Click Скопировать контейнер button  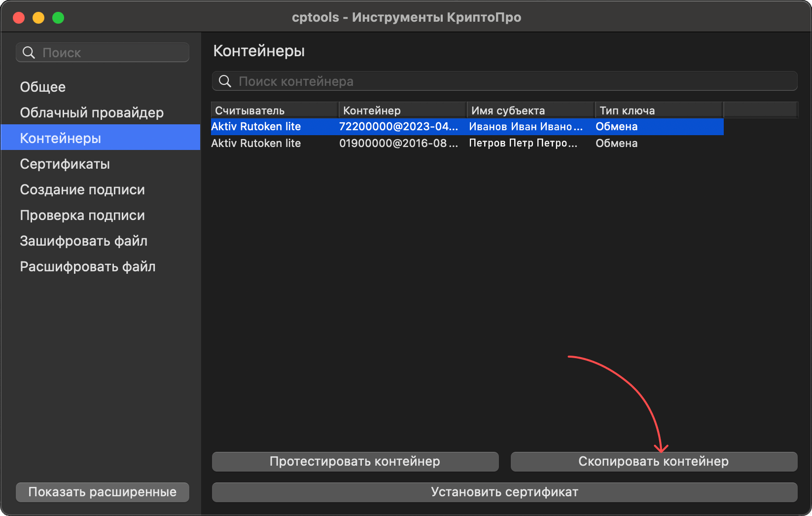click(654, 462)
